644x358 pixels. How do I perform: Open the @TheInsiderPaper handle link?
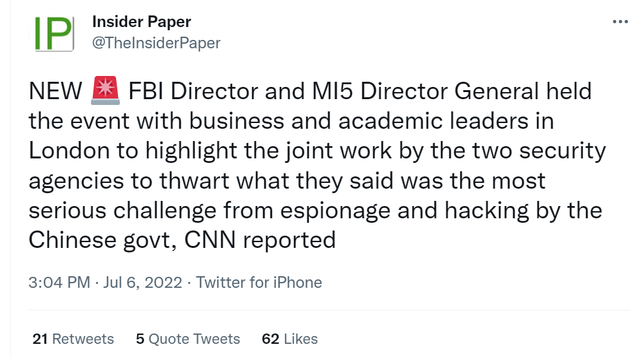click(156, 42)
